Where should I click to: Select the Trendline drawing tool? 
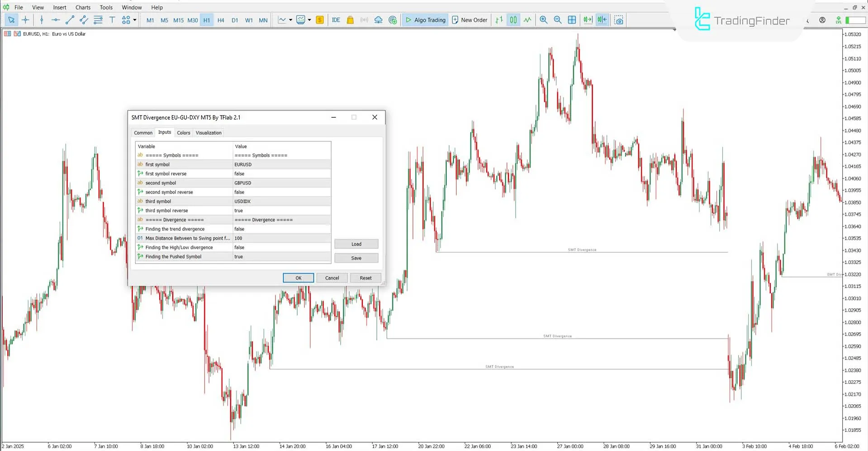(x=70, y=20)
